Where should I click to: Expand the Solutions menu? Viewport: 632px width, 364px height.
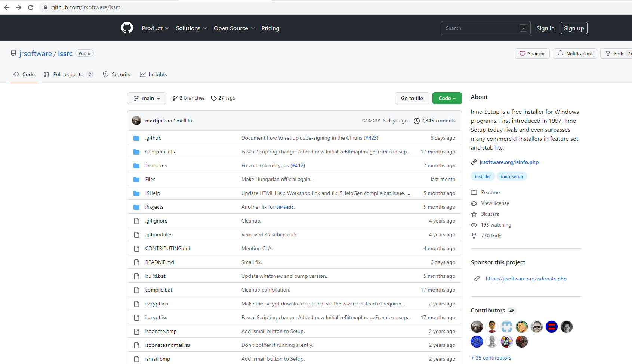[x=191, y=28]
